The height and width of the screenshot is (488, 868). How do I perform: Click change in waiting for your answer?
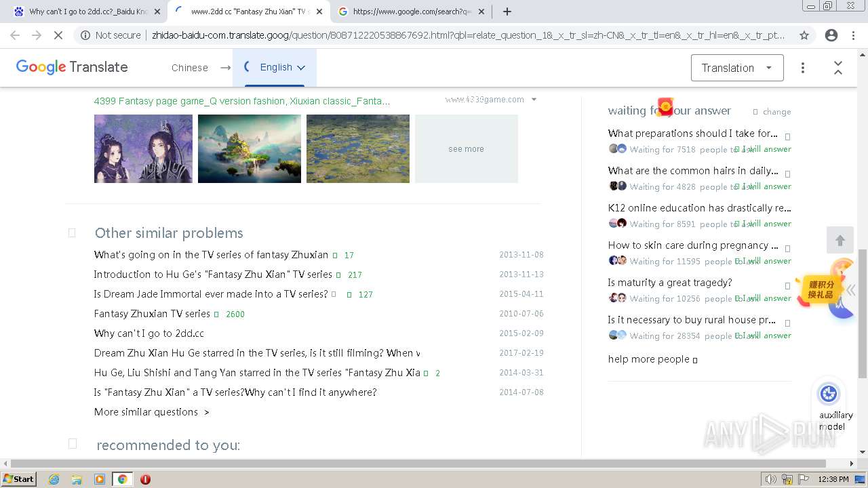tap(776, 112)
